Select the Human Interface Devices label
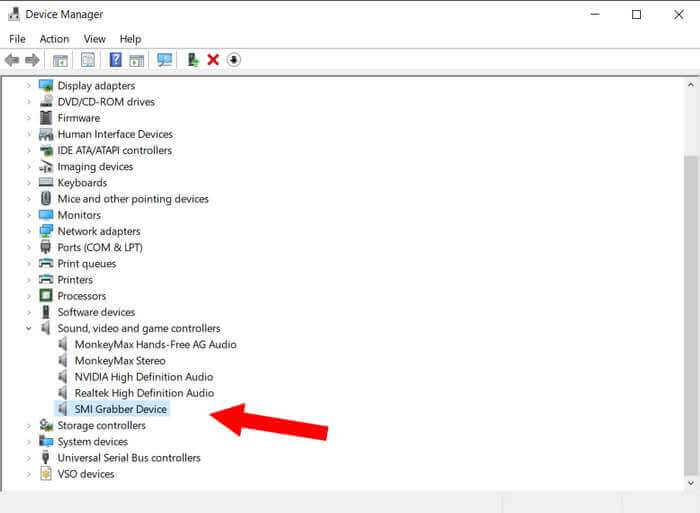This screenshot has width=700, height=513. click(115, 134)
